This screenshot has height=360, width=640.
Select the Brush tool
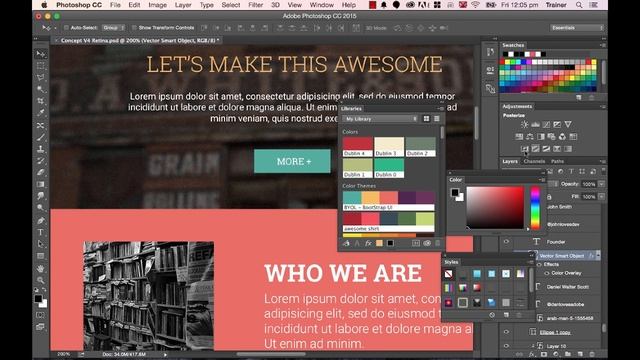(40, 138)
